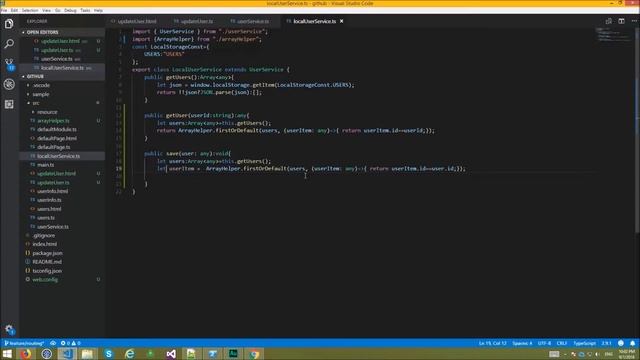Open the Debug view in the activity bar
Image resolution: width=640 pixels, height=360 pixels.
click(9, 84)
